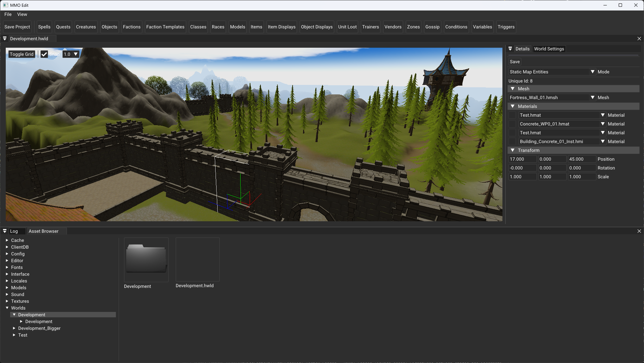644x363 pixels.
Task: Toggle checkbox beside Building_Concrete_01_Inst.hmi material
Action: point(513,141)
